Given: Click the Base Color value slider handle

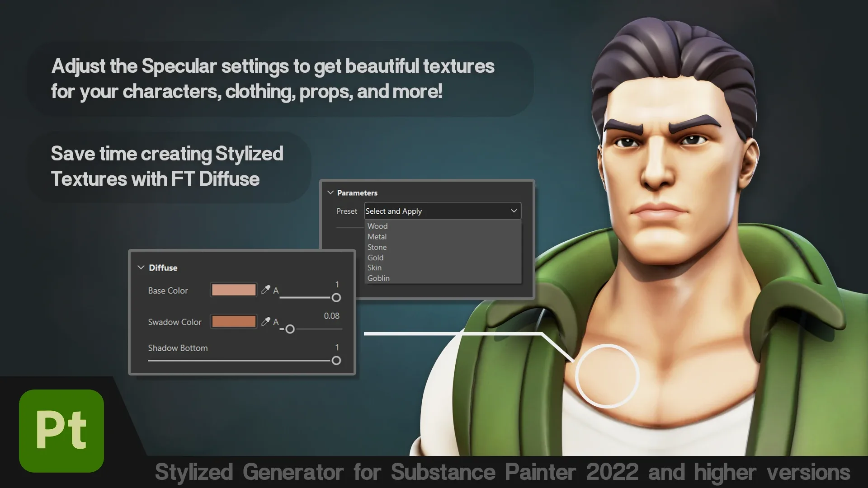Looking at the screenshot, I should (336, 298).
